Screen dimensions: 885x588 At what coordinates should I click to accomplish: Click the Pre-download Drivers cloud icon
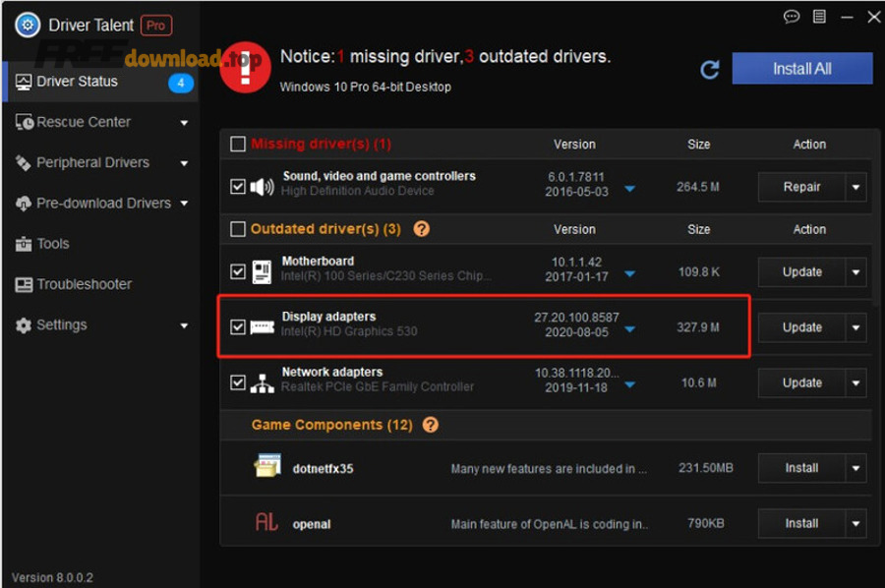(24, 204)
